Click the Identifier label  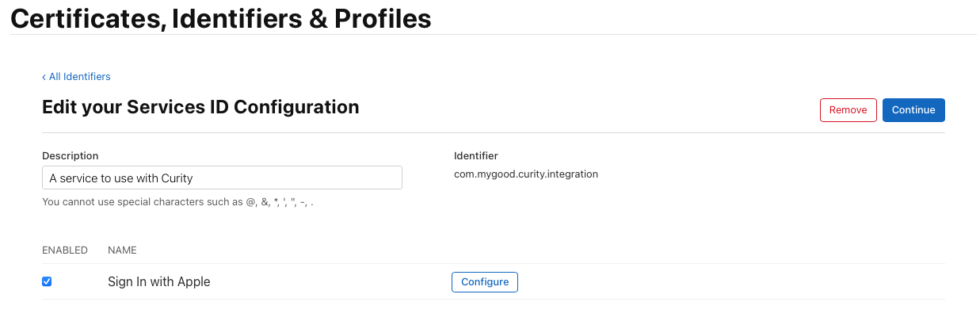pyautogui.click(x=475, y=156)
